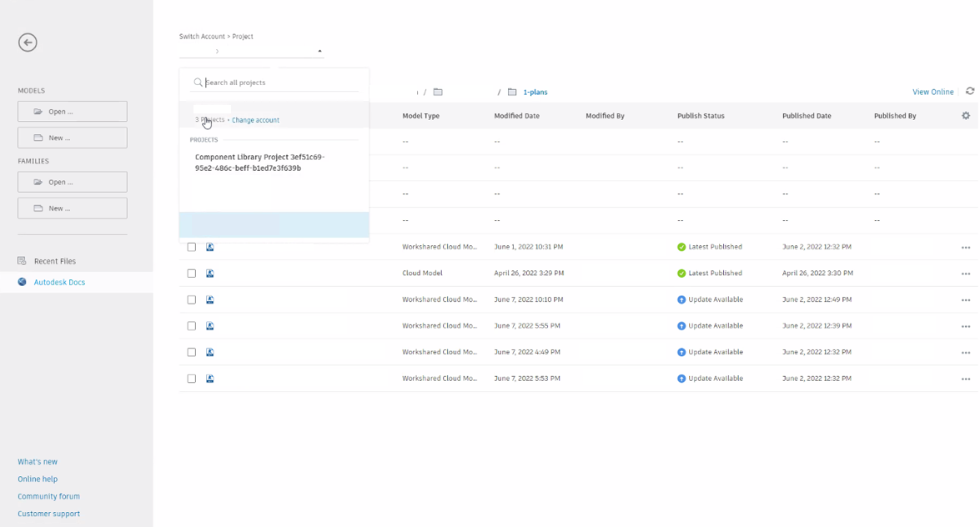Select the checkbox for the Cloud Model row

pyautogui.click(x=192, y=274)
